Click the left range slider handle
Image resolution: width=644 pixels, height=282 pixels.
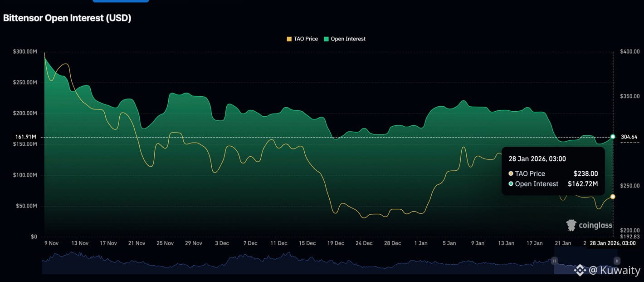554,261
